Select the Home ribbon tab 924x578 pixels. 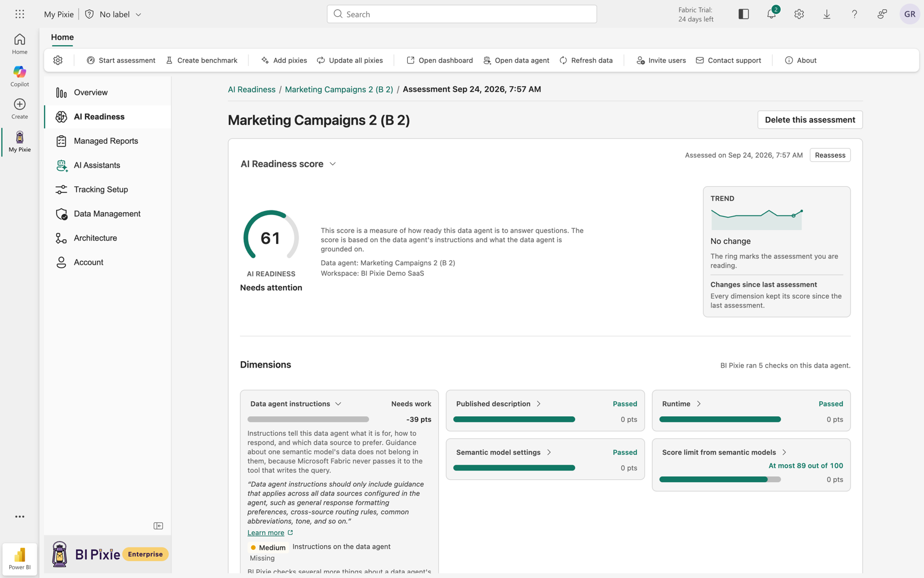[62, 37]
